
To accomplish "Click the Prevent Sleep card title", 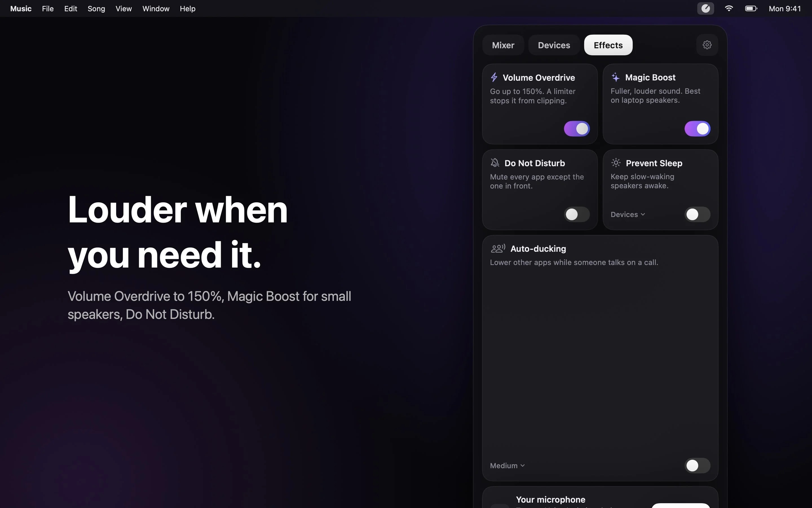I will 654,163.
